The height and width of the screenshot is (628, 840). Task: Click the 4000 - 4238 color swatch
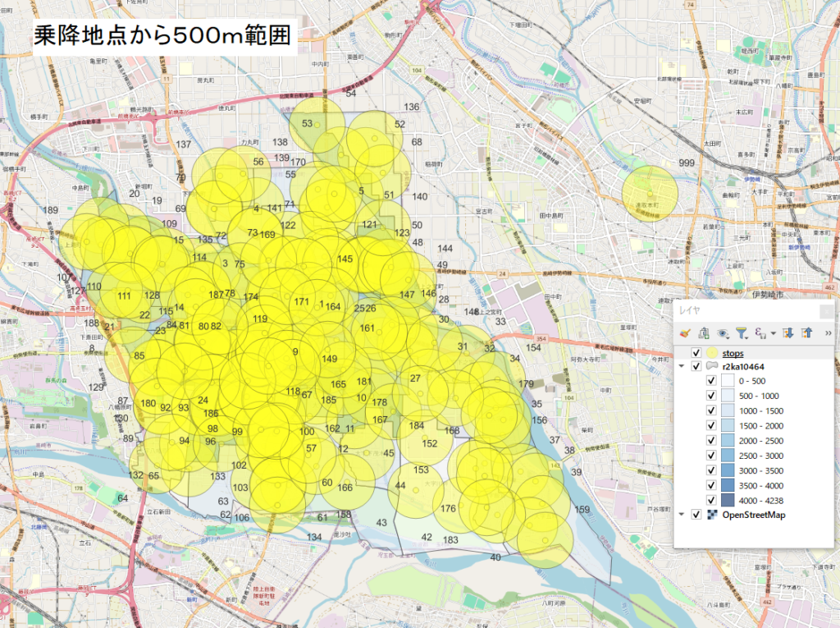728,500
